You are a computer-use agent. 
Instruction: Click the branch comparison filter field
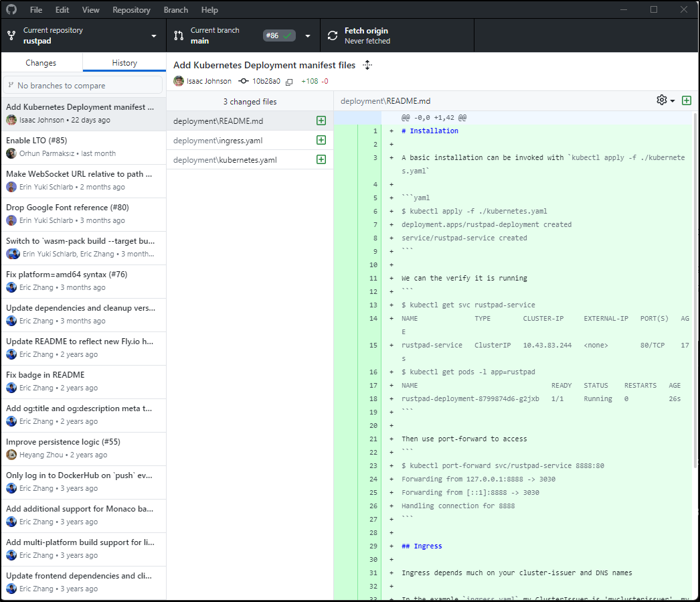coord(83,85)
